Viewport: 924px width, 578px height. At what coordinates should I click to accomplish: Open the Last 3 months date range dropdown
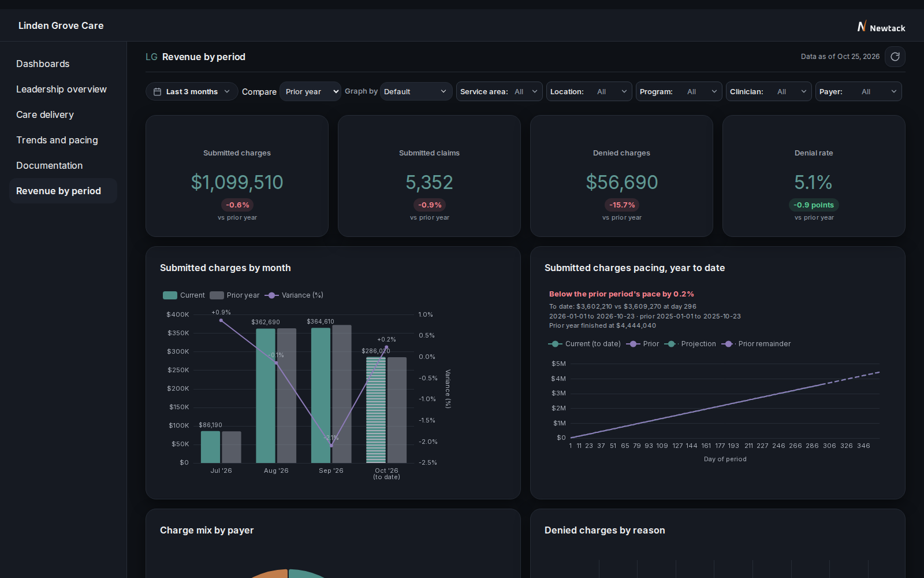[x=192, y=91]
